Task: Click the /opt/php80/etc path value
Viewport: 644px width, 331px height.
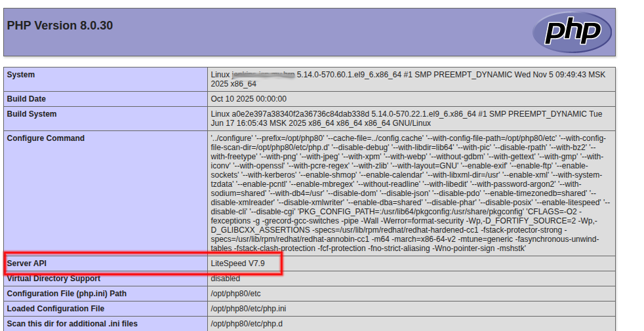Action: pos(235,294)
